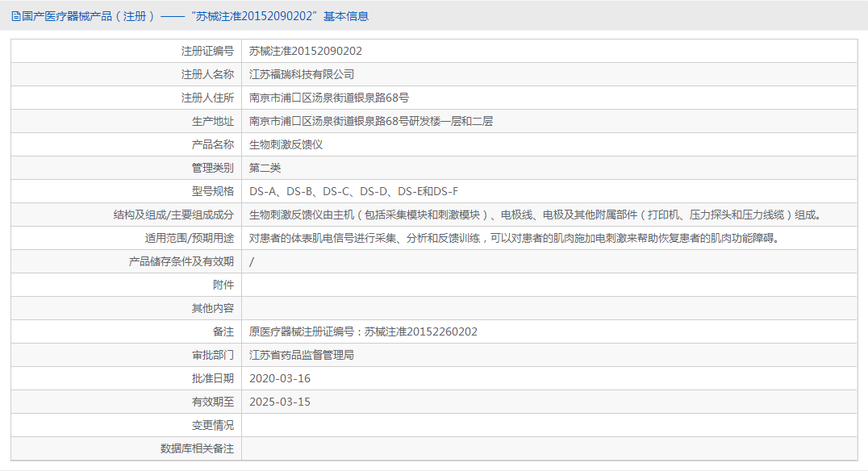
Task: Click the 批准日期 label
Action: 213,378
